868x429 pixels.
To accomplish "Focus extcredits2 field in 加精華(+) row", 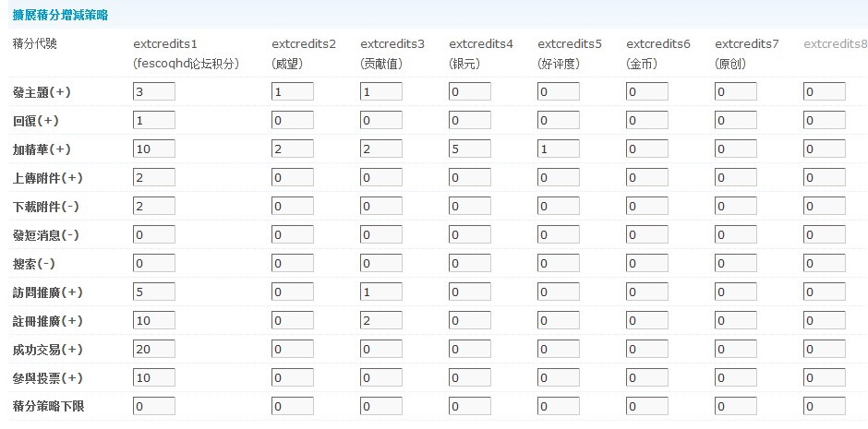I will coord(293,149).
